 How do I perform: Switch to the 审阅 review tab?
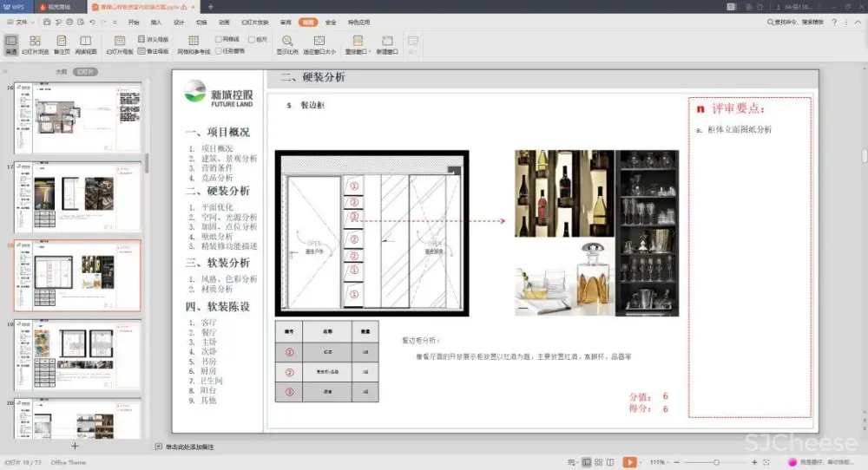pos(286,22)
